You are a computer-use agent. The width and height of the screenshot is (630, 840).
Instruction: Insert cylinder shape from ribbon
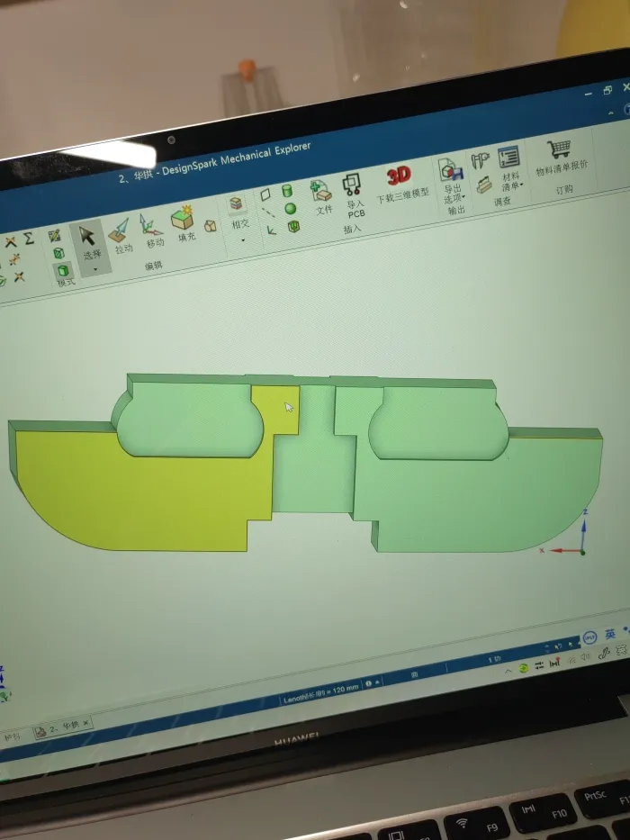click(288, 191)
